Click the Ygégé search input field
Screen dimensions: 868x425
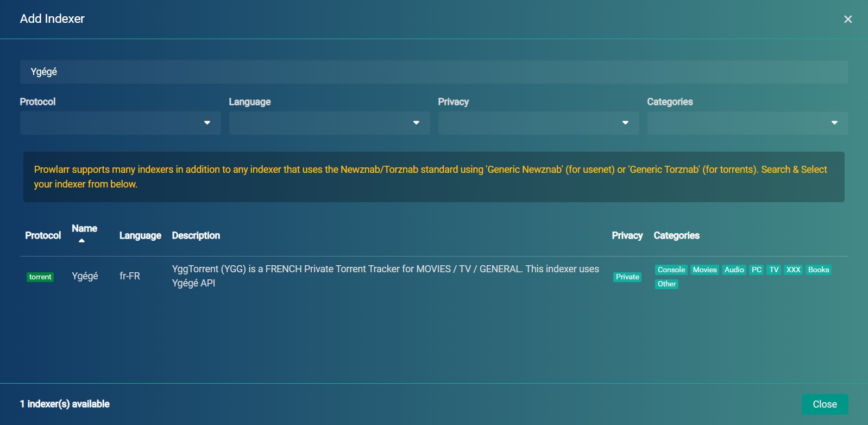[x=434, y=72]
